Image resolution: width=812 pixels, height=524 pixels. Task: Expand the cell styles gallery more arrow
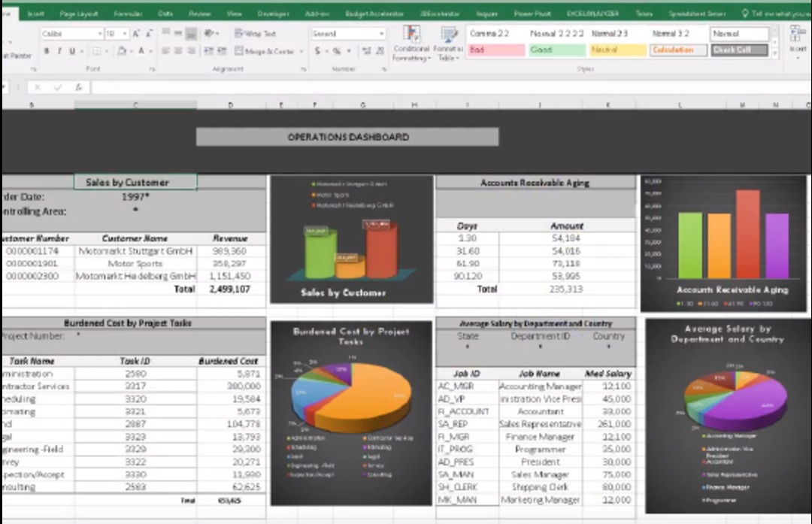pos(774,53)
